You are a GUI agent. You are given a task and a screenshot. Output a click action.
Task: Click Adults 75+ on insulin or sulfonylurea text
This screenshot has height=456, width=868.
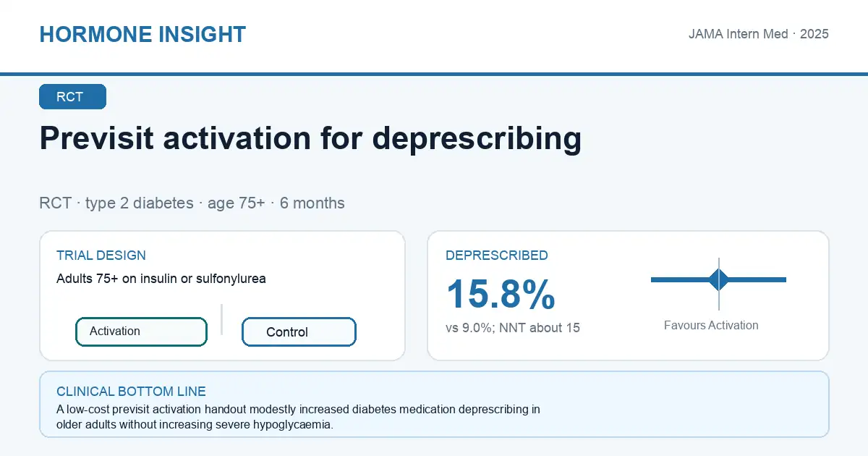[161, 279]
